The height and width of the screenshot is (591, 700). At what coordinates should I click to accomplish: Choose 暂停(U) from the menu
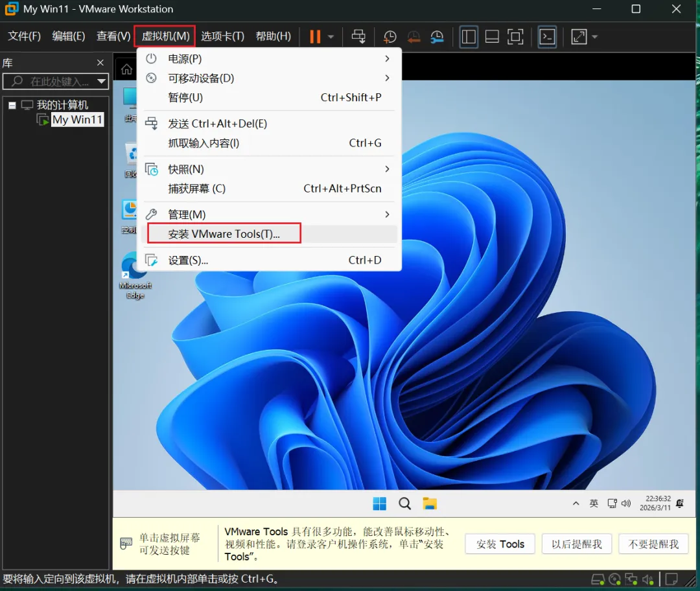269,97
